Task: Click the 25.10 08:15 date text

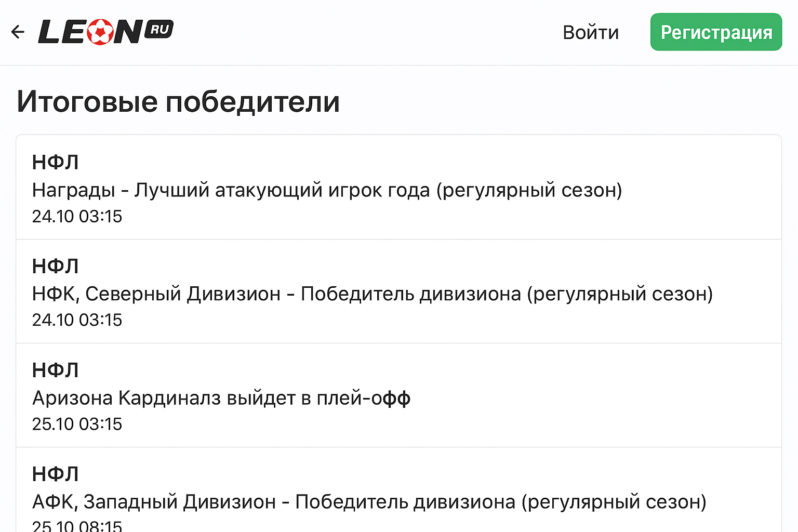Action: (x=77, y=526)
